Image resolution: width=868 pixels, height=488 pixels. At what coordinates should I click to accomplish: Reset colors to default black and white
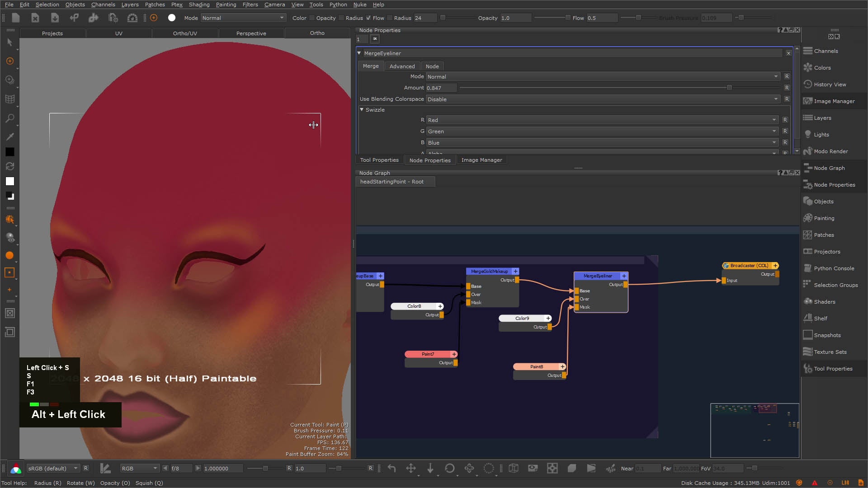[x=9, y=196]
